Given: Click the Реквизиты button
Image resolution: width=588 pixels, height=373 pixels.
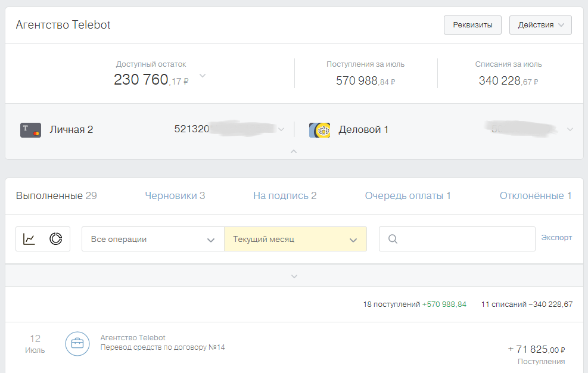Looking at the screenshot, I should click(472, 25).
